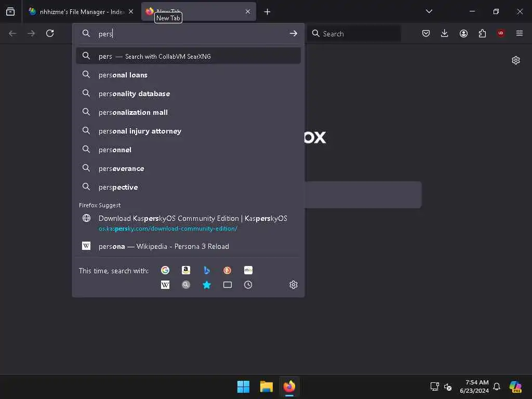Open 'persona — Wikipedia - Persona 3 Reload' suggestion
The image size is (532, 399).
click(188, 246)
